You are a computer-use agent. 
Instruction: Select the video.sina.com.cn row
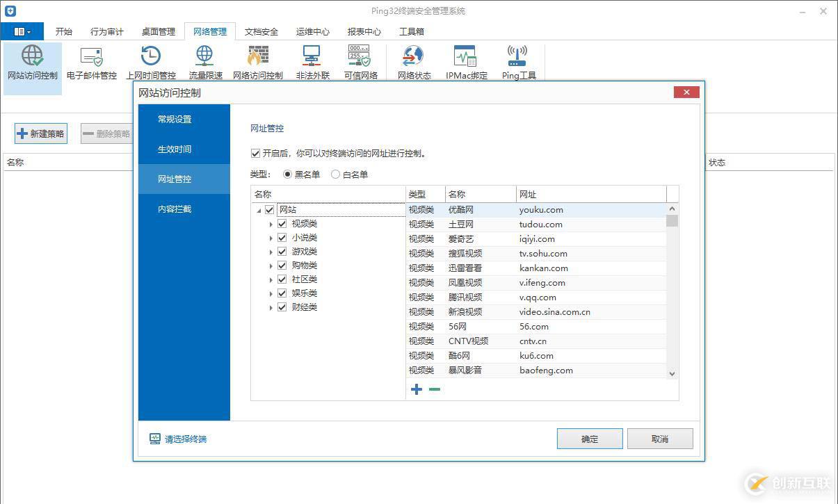click(x=536, y=312)
